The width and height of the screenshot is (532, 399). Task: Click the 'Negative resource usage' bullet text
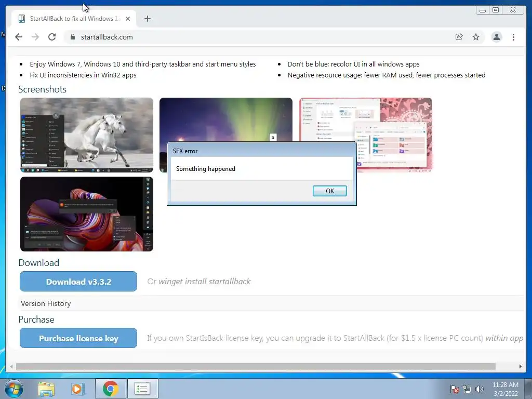[x=387, y=75]
